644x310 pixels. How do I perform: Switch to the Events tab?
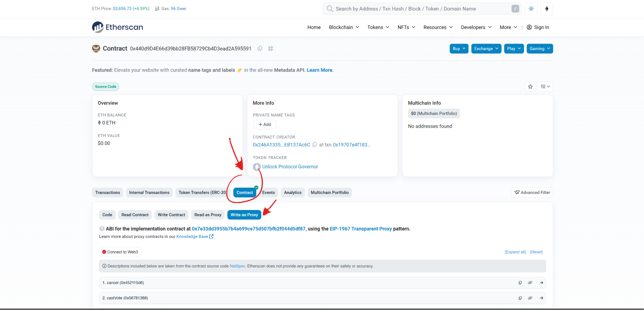[x=268, y=193]
